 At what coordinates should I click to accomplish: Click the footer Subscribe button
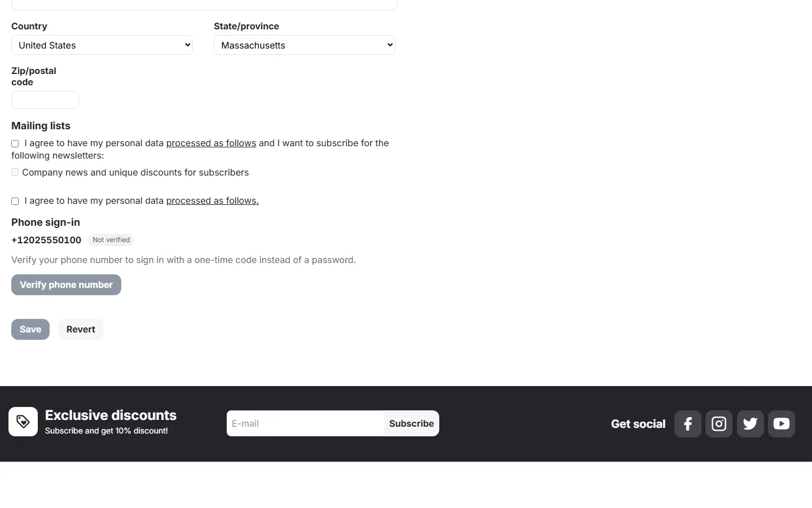(412, 423)
